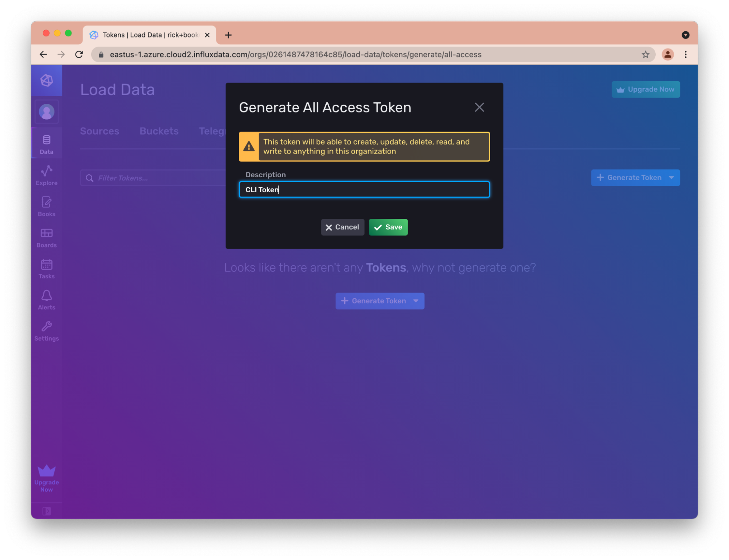729x560 pixels.
Task: Navigate to Books section
Action: coord(46,206)
